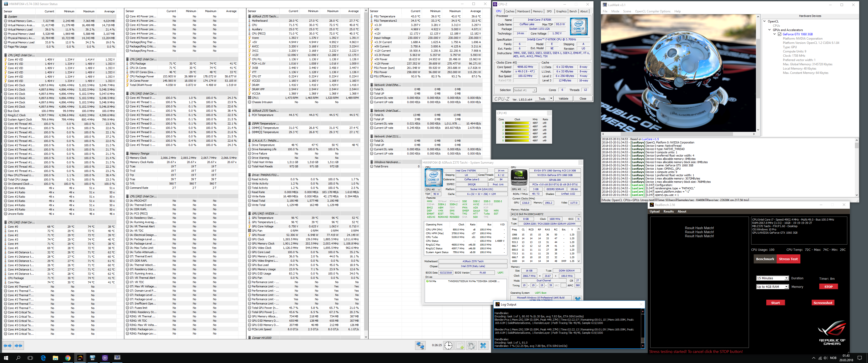
Task: Open memory module G Skill dropdown
Action: pyautogui.click(x=546, y=214)
